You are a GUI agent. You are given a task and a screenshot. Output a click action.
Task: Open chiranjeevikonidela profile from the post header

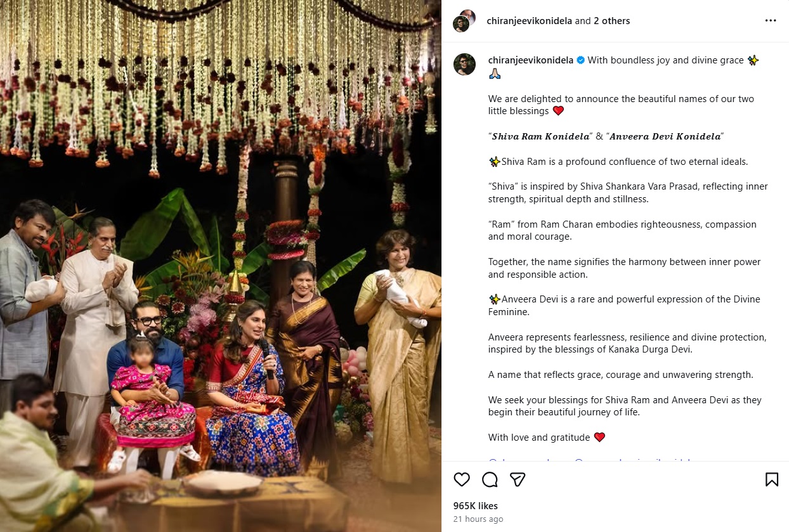click(x=529, y=21)
